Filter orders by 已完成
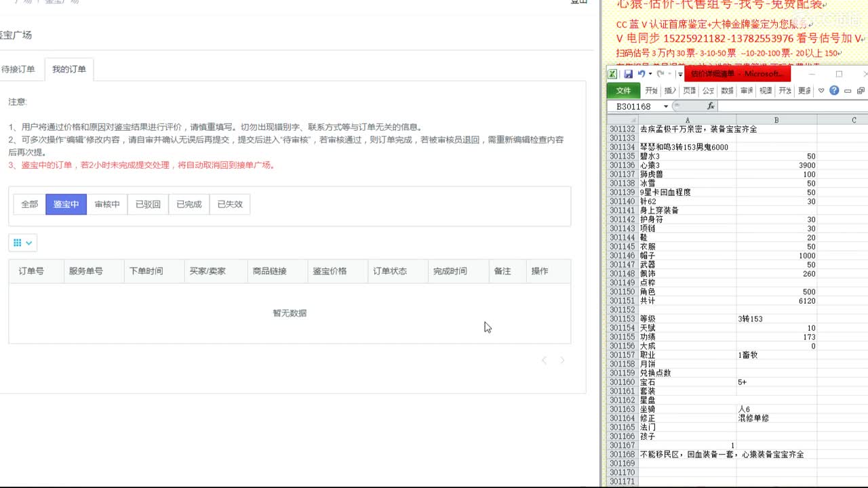Viewport: 868px width, 488px height. point(189,204)
